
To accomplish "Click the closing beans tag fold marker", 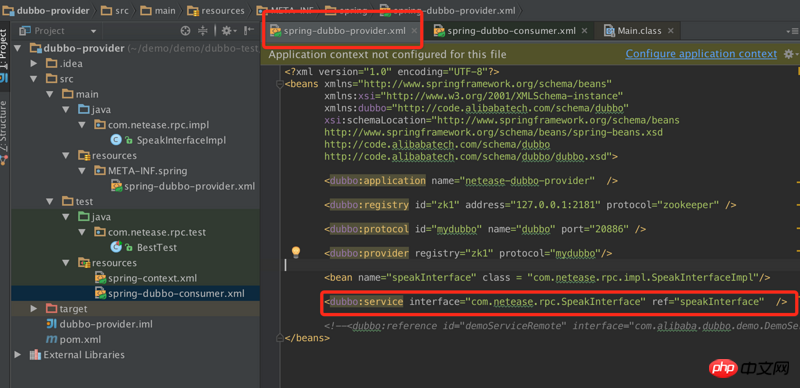I will (279, 338).
